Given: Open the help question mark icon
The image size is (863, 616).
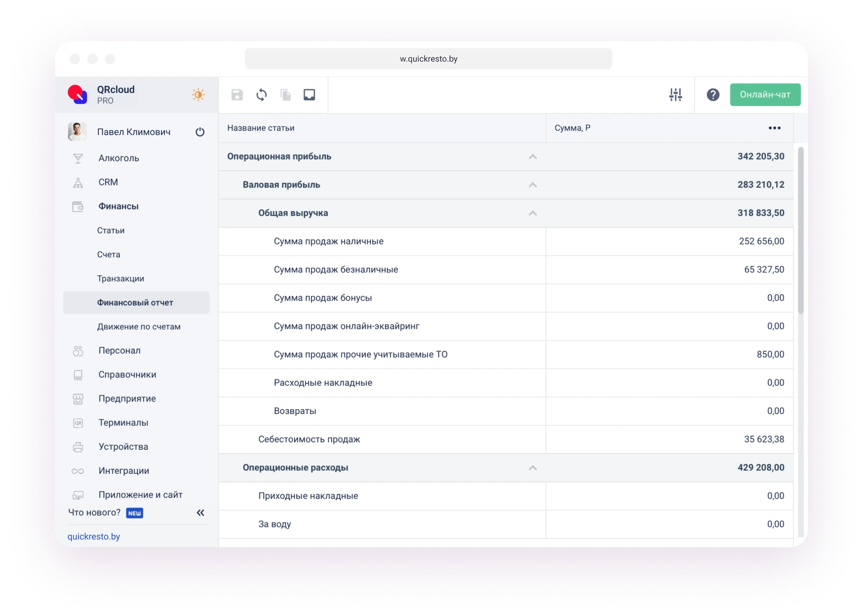Looking at the screenshot, I should 713,95.
